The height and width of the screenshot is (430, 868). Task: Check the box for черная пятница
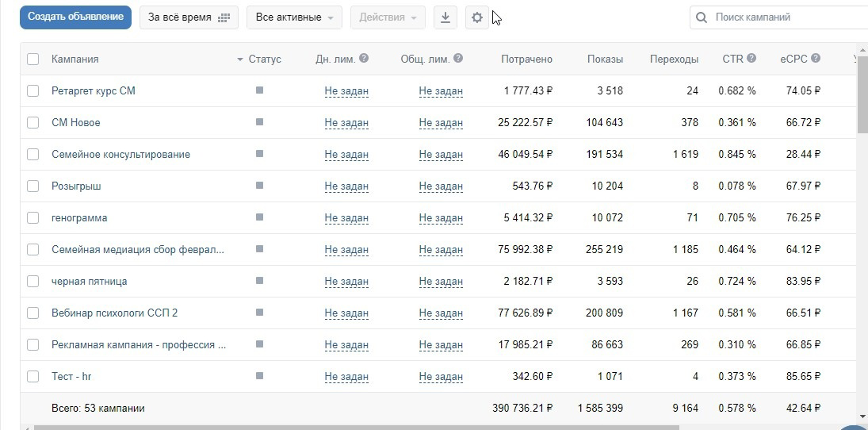pos(33,282)
